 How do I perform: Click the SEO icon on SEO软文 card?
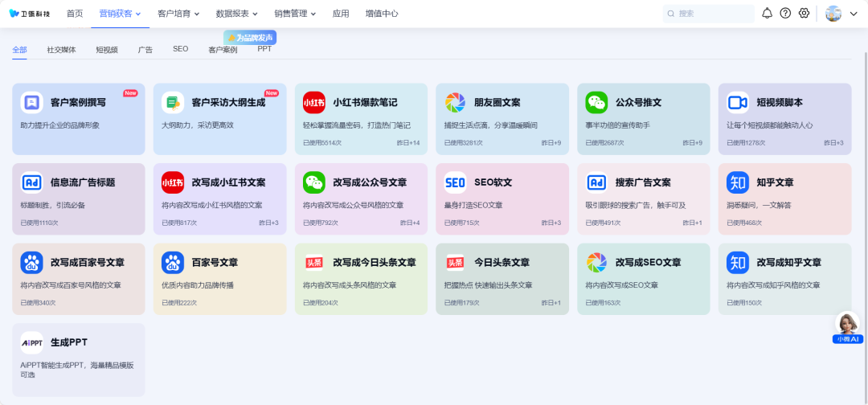pos(455,182)
